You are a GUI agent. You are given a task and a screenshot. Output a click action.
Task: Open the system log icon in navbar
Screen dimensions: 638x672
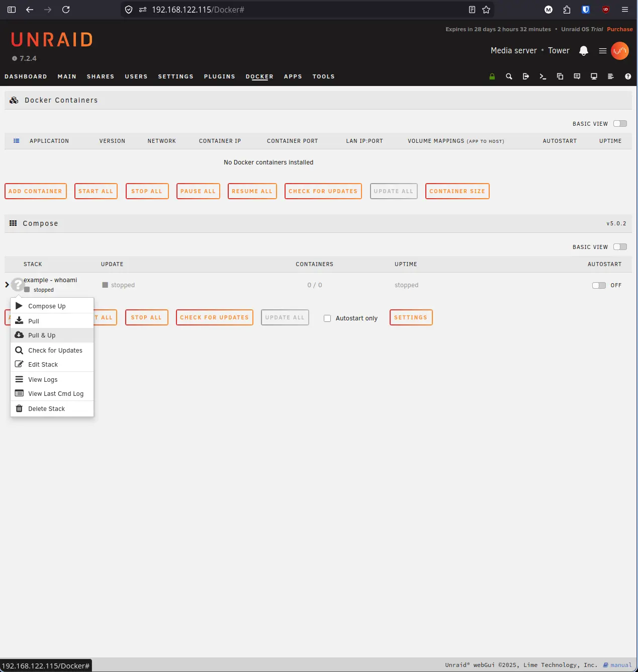tap(611, 76)
